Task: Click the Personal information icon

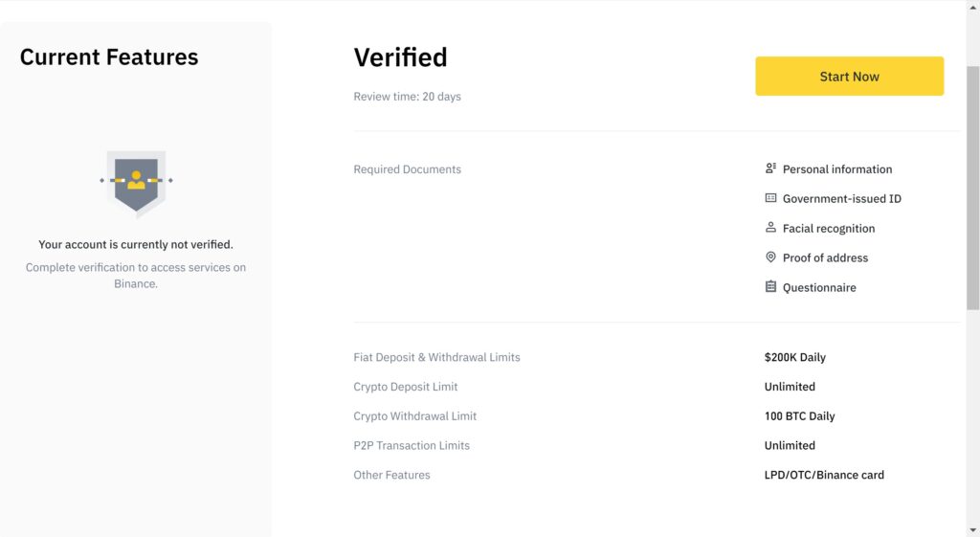Action: [x=770, y=168]
